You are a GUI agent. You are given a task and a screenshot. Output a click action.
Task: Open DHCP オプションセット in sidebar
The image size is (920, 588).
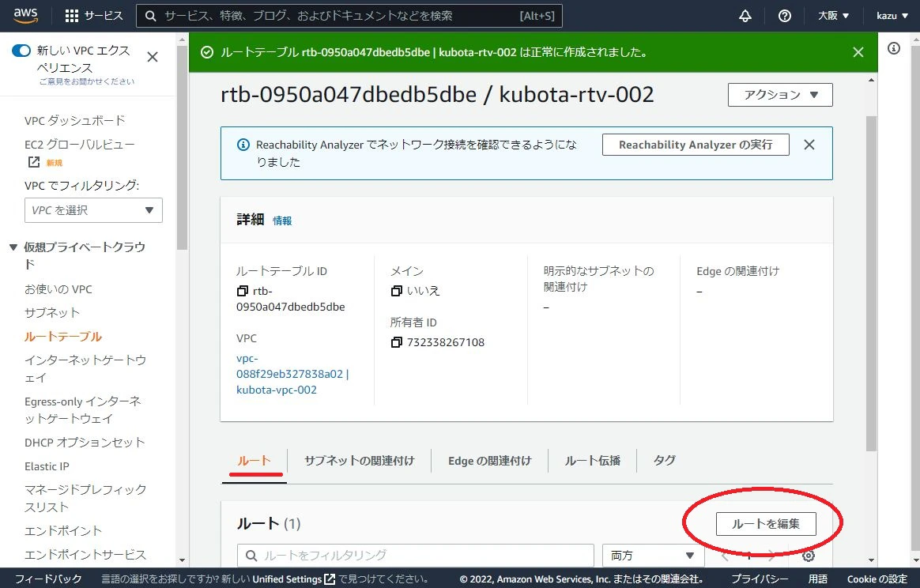coord(85,443)
